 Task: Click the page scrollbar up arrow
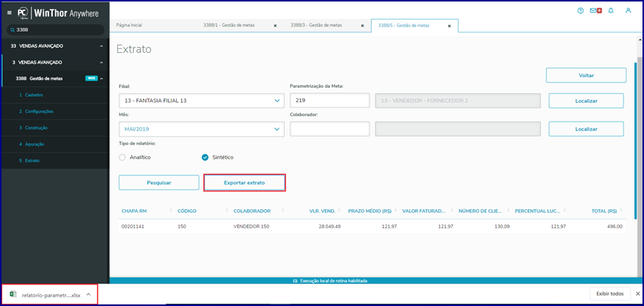pyautogui.click(x=639, y=40)
